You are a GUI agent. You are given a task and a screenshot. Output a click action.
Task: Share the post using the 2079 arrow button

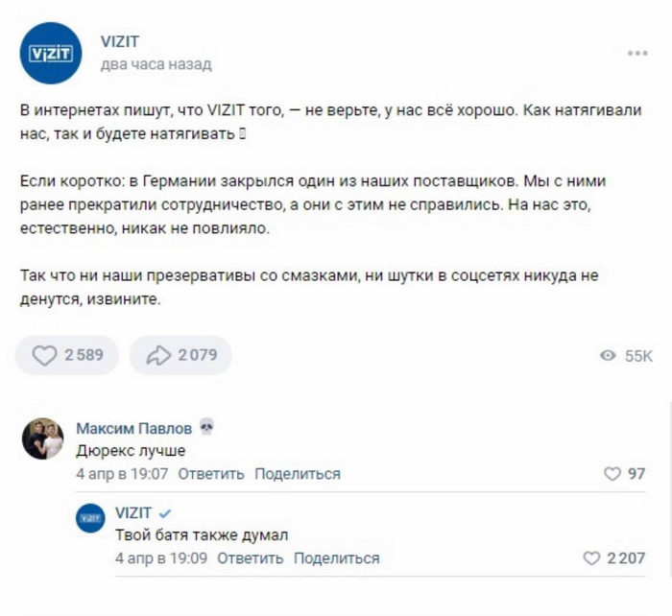point(180,355)
